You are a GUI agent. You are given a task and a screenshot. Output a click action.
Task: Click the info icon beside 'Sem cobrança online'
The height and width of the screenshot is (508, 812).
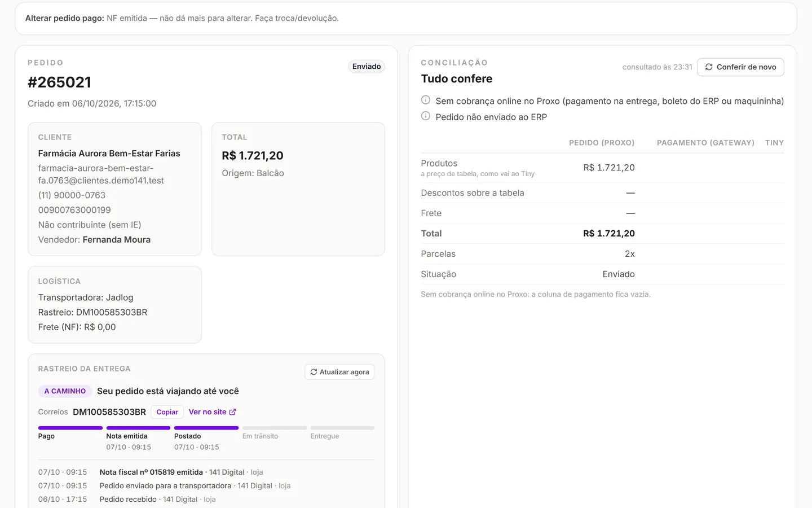coord(426,100)
